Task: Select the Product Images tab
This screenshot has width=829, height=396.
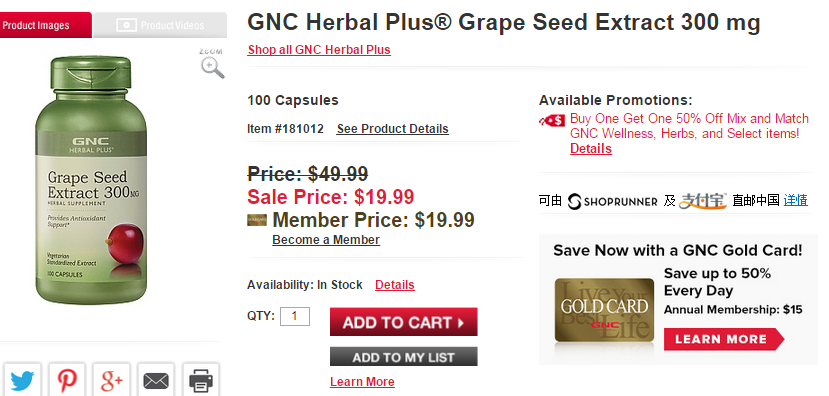Action: click(x=44, y=25)
